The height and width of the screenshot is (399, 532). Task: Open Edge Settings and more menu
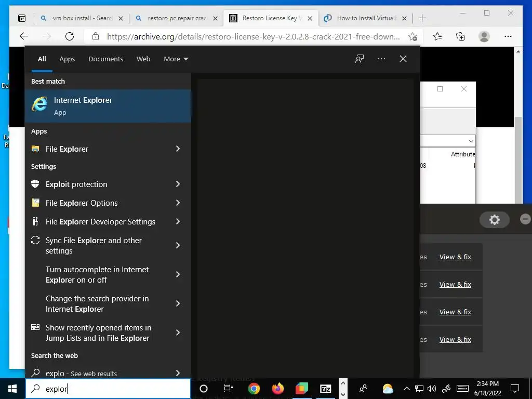508,36
